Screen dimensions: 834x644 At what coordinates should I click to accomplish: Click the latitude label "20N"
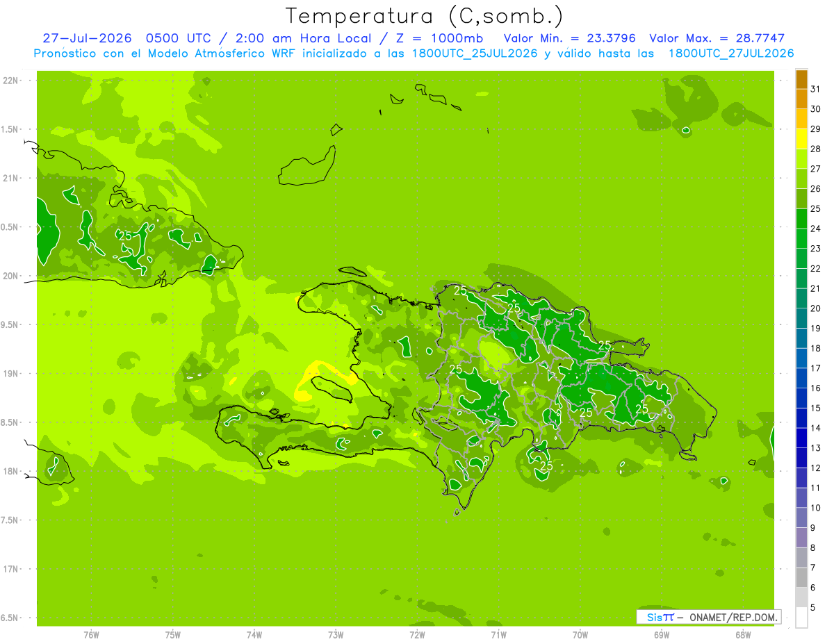[x=11, y=276]
